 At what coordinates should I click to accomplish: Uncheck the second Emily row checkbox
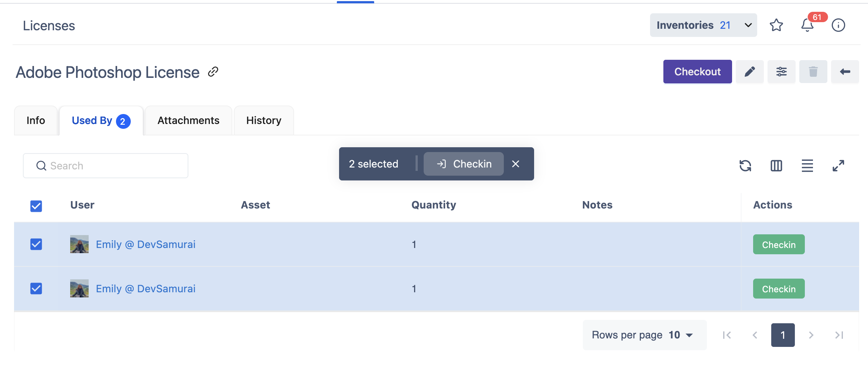(x=36, y=289)
